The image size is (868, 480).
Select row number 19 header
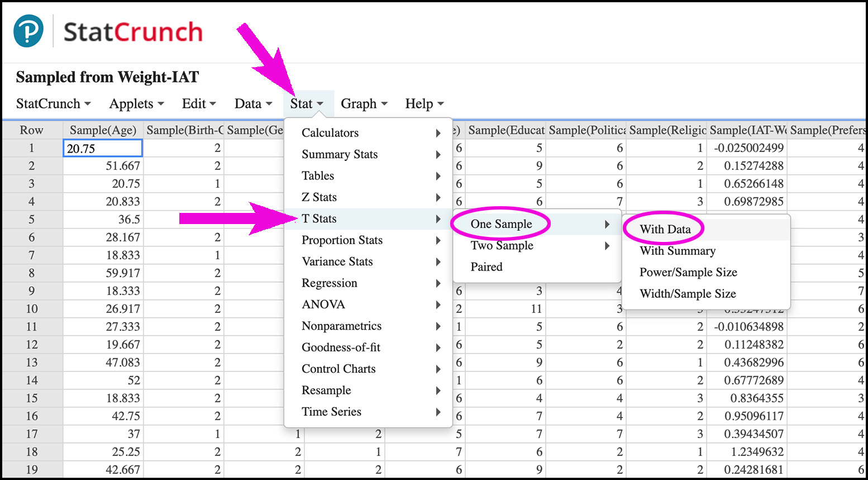(32, 470)
